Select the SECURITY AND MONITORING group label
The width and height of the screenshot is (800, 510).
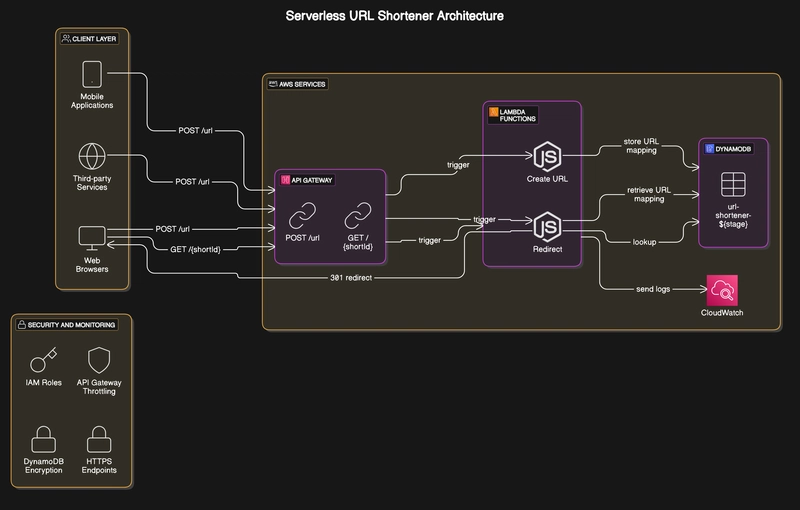click(71, 325)
